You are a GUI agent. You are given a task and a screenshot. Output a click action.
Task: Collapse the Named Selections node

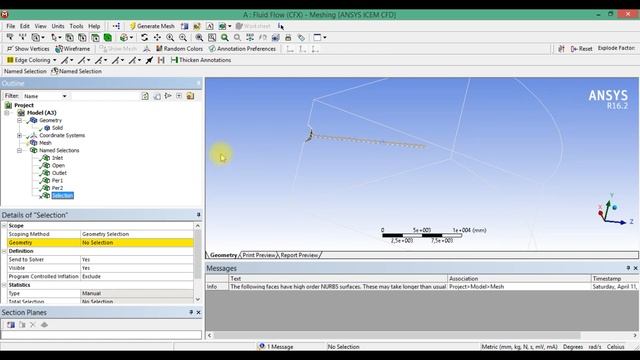(19, 150)
